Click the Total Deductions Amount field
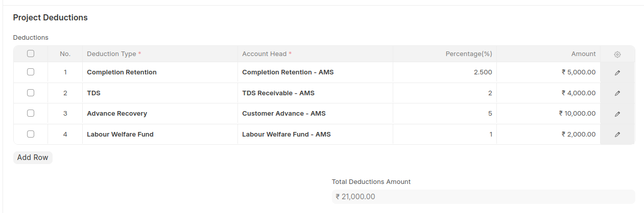Viewport: 644px width, 213px height. (483, 197)
